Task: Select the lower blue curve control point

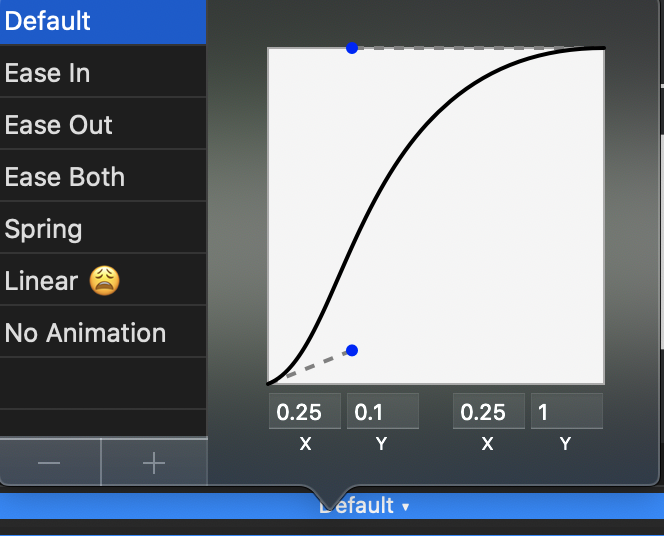Action: pos(352,350)
